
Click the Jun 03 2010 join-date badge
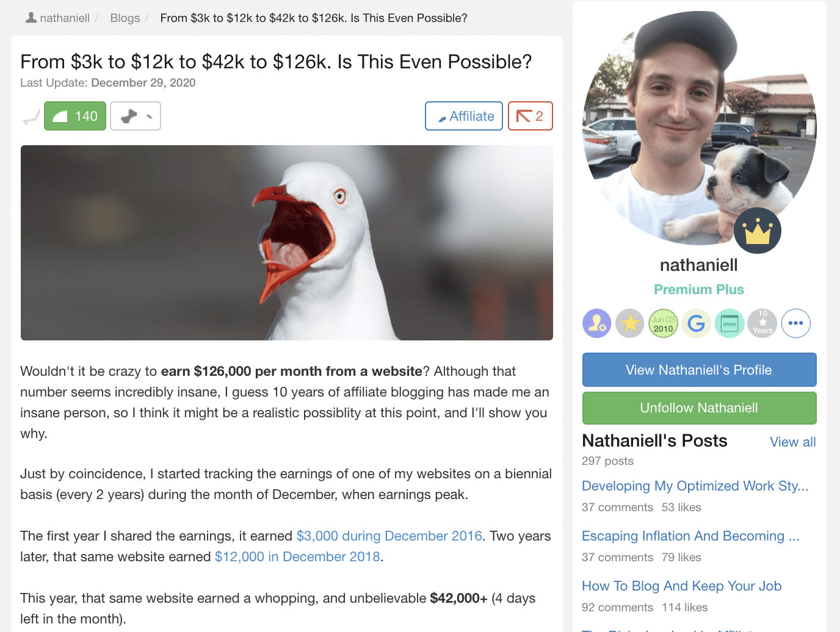coord(663,323)
